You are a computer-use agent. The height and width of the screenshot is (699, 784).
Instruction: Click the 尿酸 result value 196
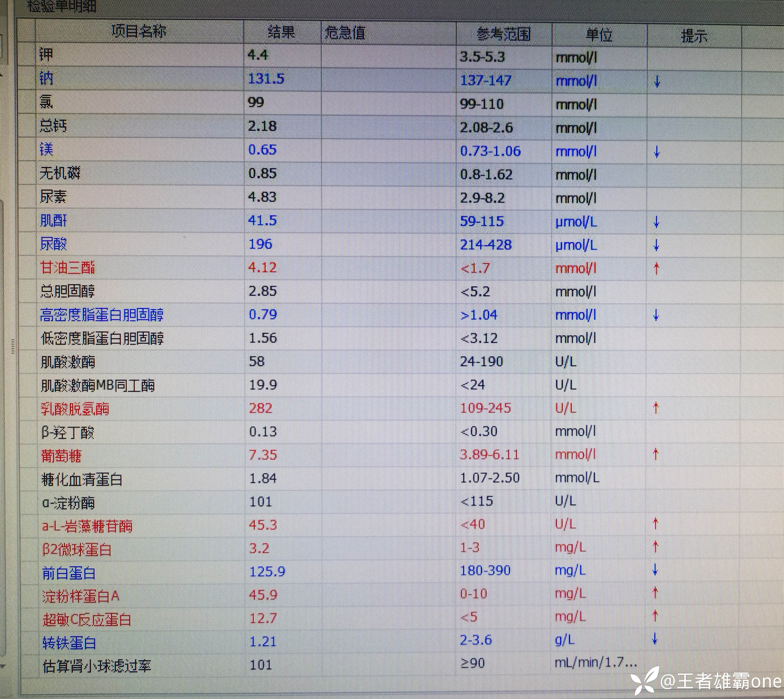(261, 244)
